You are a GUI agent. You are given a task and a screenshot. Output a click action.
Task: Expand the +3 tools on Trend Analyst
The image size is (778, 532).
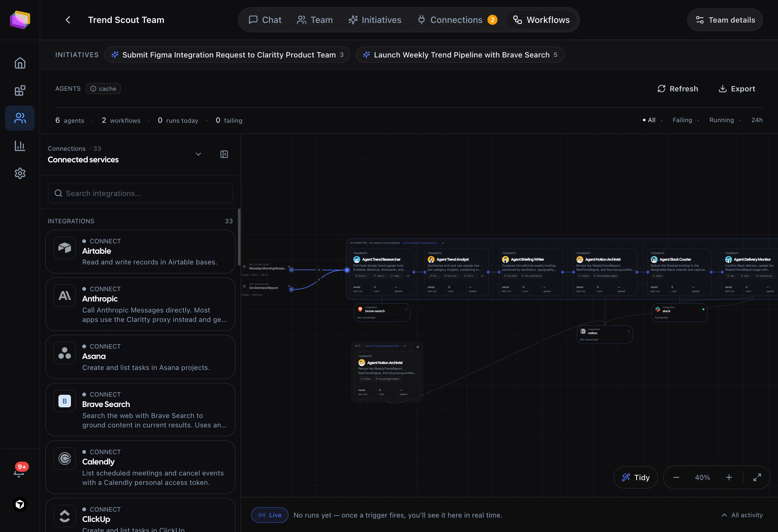click(482, 276)
